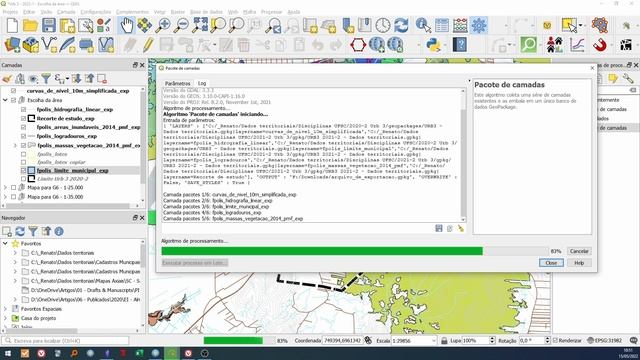Open the Projeto menu
The width and height of the screenshot is (640, 360).
click(x=10, y=12)
